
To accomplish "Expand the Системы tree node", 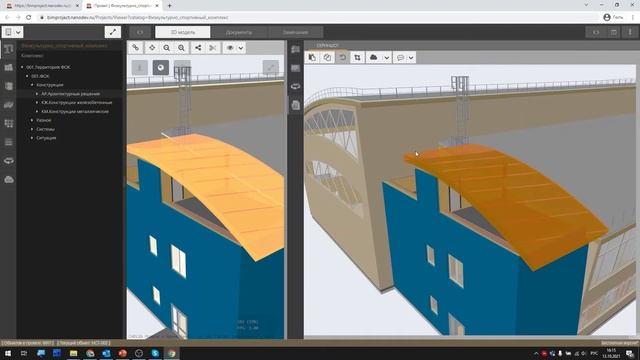I will click(x=32, y=129).
